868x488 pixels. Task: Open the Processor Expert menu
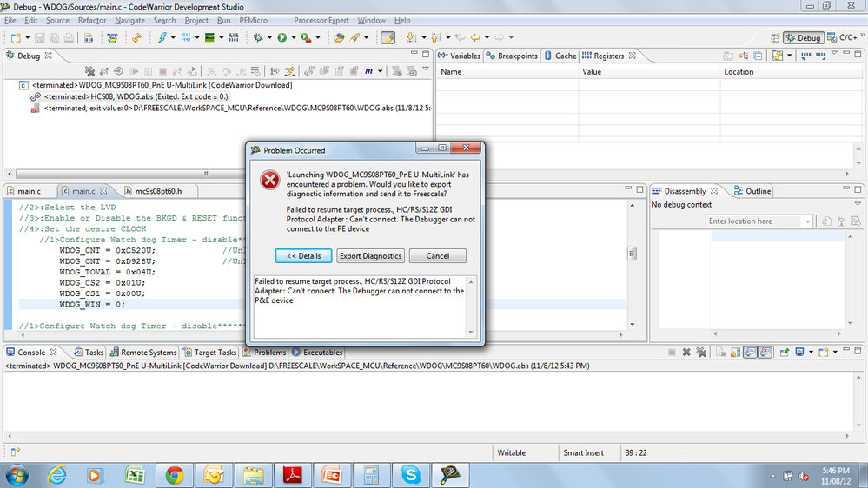pos(321,21)
